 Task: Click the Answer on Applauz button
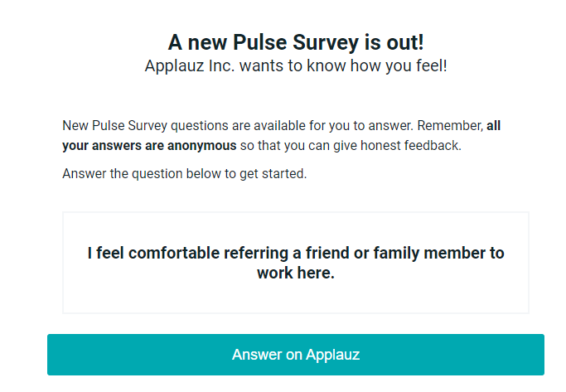pos(296,355)
